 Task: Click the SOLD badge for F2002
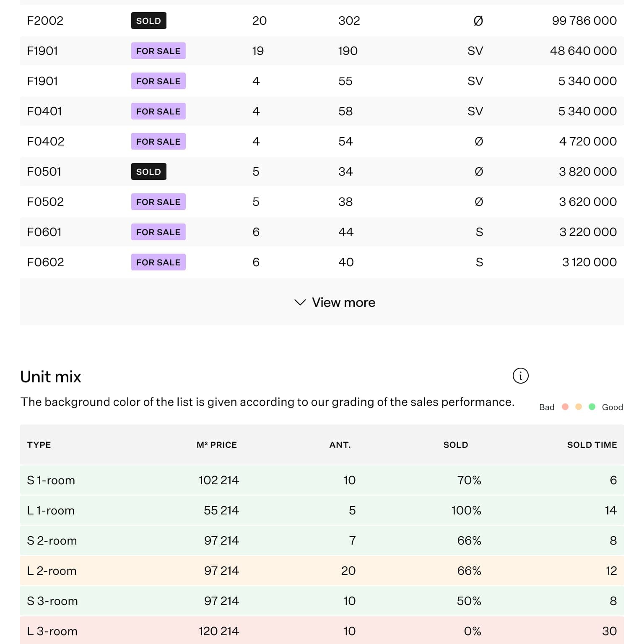[x=148, y=21]
